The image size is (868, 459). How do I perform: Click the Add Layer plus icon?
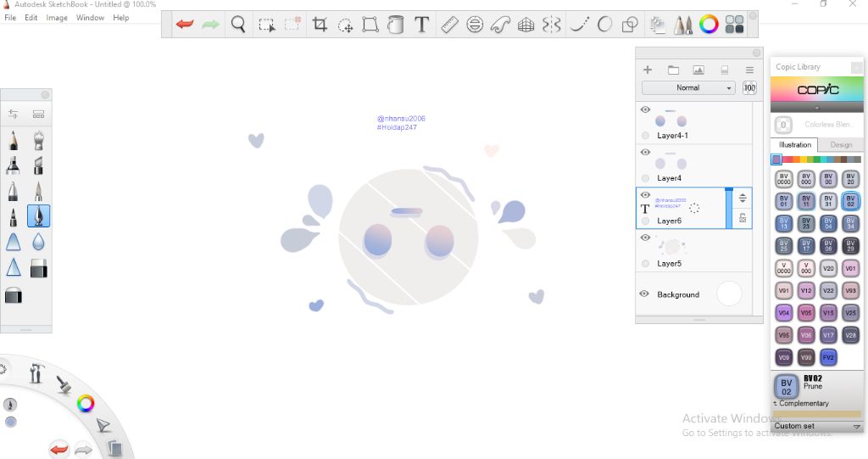(x=648, y=70)
